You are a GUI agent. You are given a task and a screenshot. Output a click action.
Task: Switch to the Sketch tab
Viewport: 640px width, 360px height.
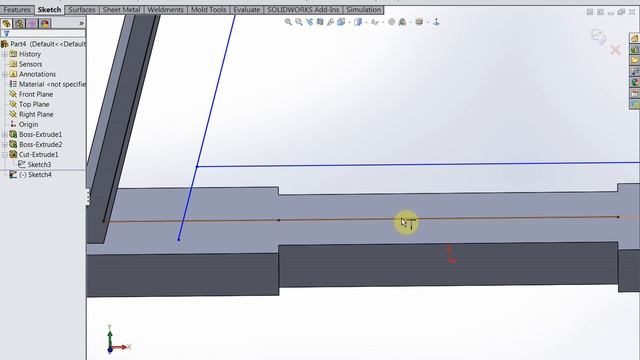(49, 9)
